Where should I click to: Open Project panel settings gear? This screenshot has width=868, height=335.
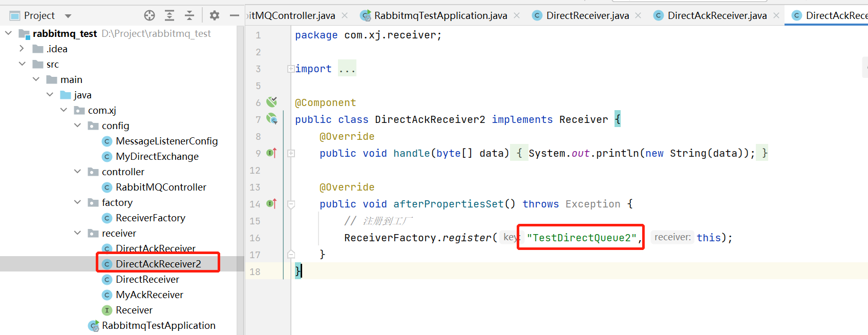(x=215, y=15)
